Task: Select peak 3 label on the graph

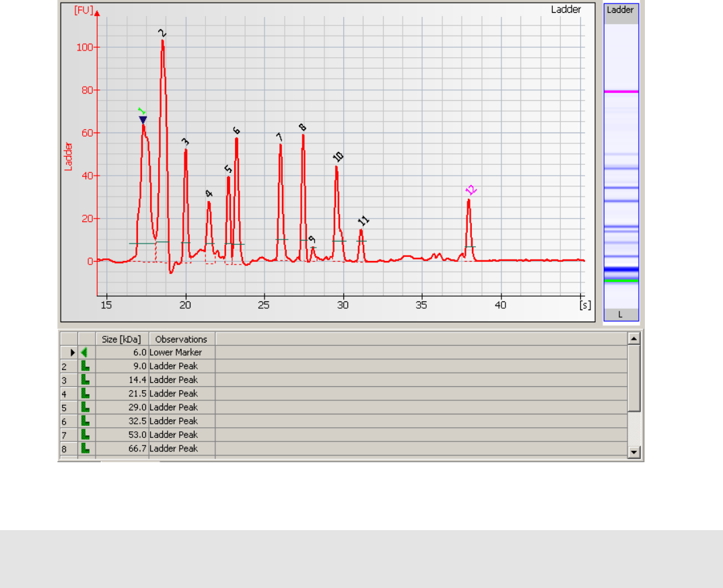Action: [185, 142]
